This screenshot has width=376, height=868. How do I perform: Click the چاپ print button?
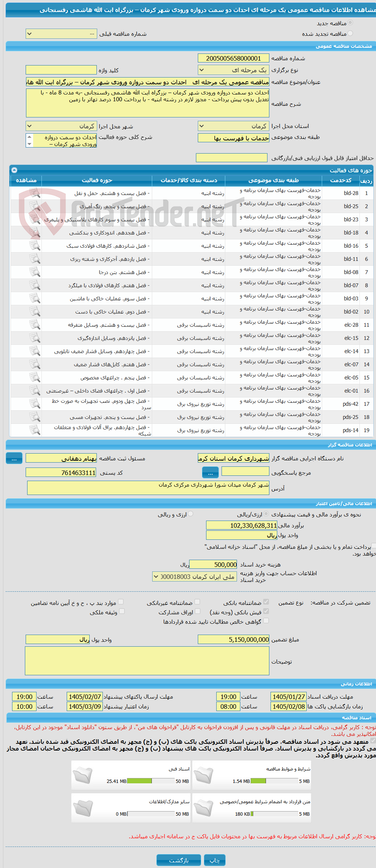(215, 860)
